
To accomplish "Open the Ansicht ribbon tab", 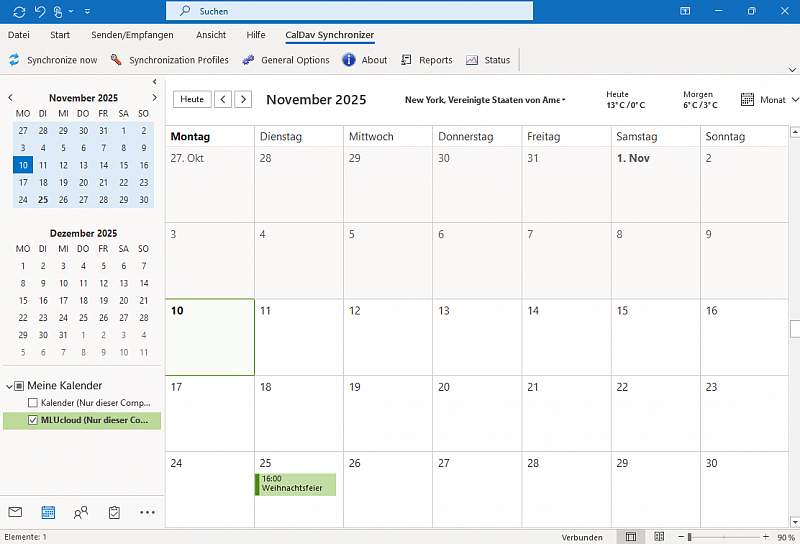I will [211, 35].
